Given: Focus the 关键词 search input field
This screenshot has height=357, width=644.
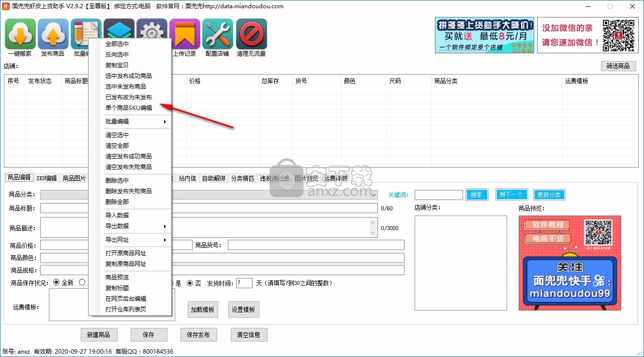Looking at the screenshot, I should (439, 195).
